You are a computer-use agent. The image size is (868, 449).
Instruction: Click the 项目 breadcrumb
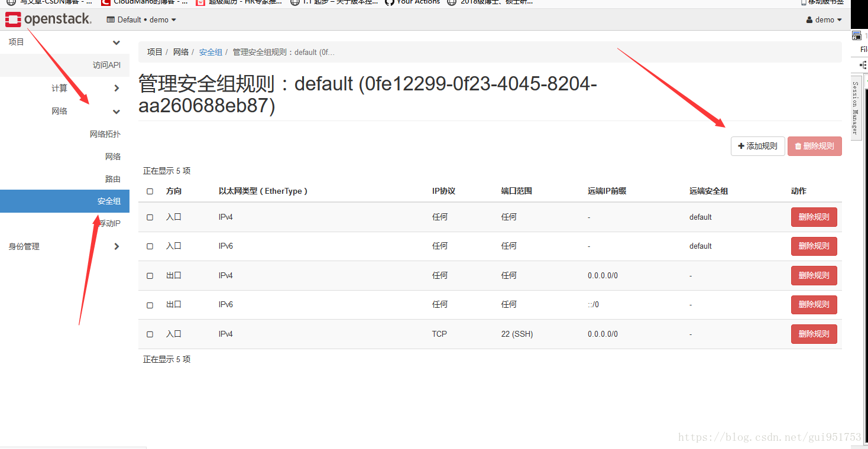(155, 52)
